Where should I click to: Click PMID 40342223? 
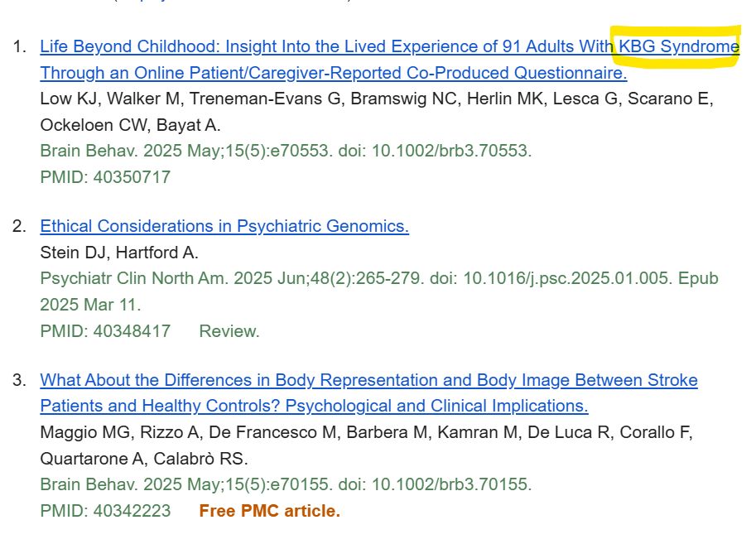(105, 511)
